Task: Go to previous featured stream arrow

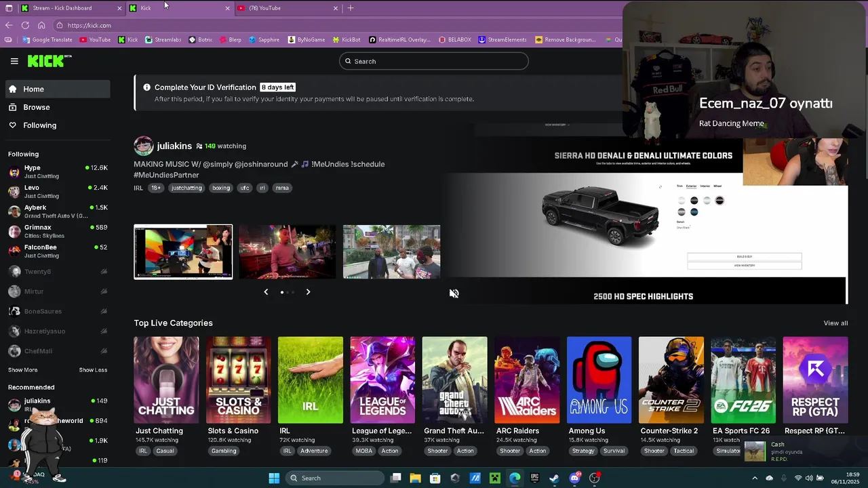Action: (266, 291)
